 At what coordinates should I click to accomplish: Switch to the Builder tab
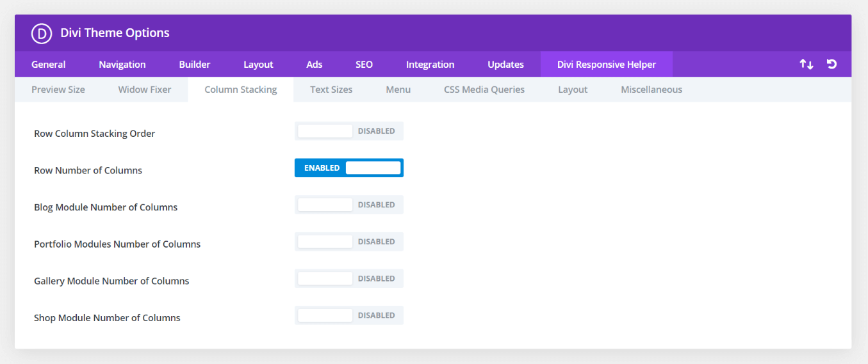click(195, 64)
